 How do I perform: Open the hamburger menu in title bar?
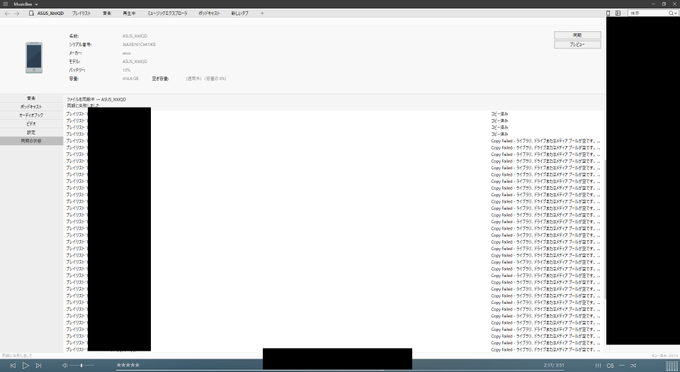[6, 4]
